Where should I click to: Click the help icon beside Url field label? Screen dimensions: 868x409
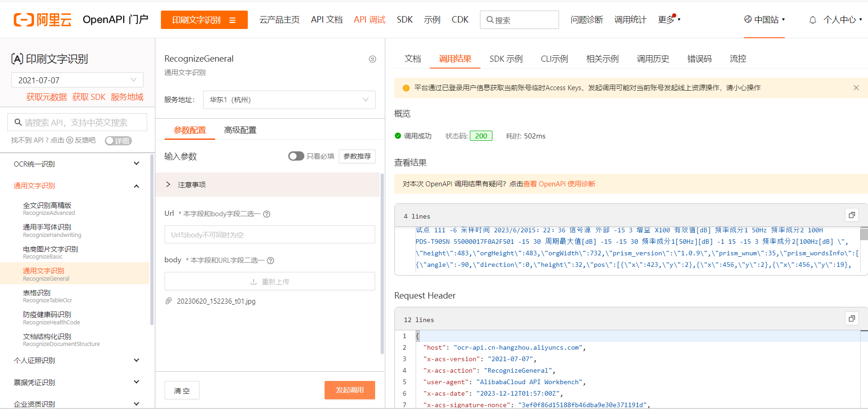(x=267, y=214)
